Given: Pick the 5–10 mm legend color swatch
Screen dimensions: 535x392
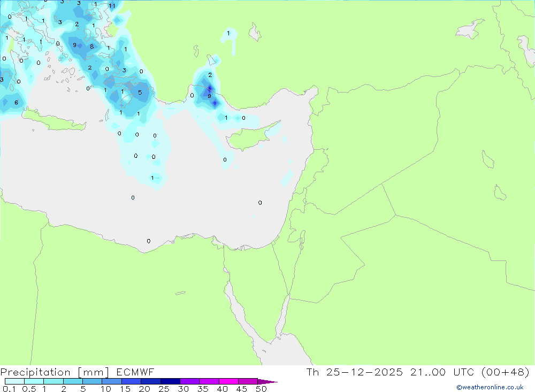Looking at the screenshot, I should click(x=92, y=381).
